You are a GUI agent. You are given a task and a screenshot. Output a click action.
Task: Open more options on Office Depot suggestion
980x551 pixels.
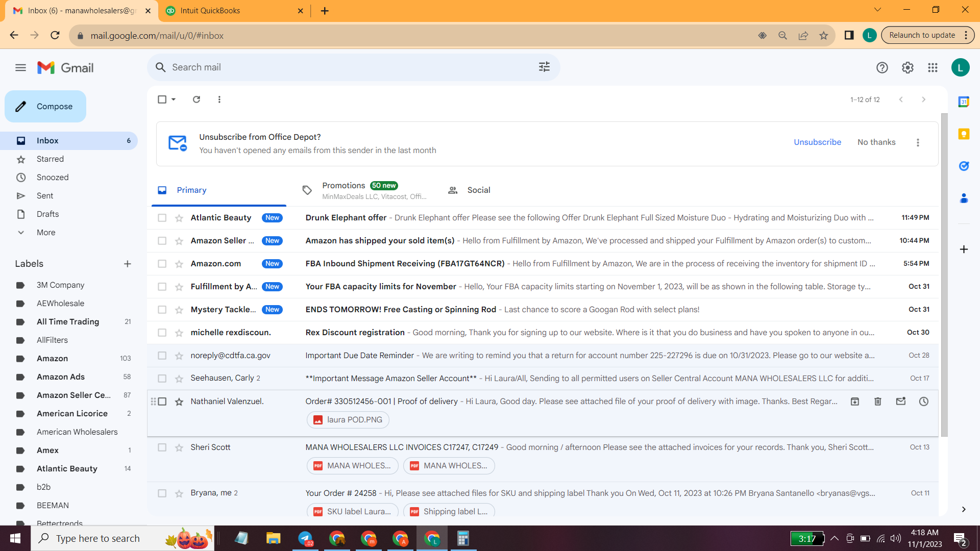tap(918, 142)
